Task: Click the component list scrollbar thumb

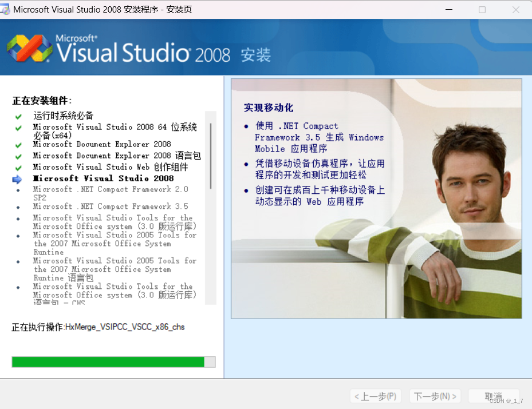Action: [x=211, y=156]
